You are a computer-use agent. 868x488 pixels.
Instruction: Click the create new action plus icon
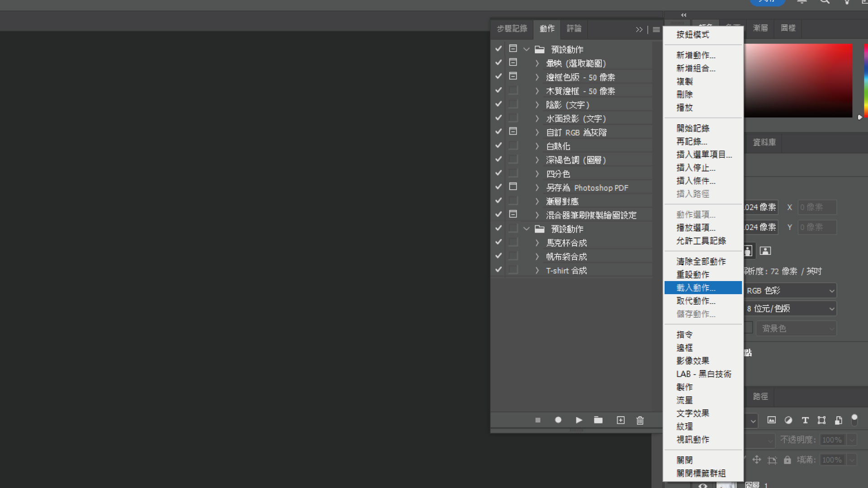(x=621, y=420)
